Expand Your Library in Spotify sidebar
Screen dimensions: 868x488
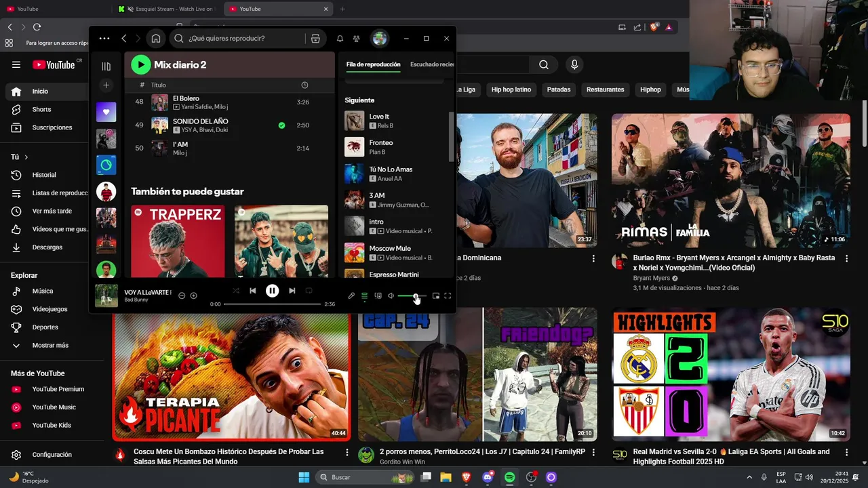[106, 66]
